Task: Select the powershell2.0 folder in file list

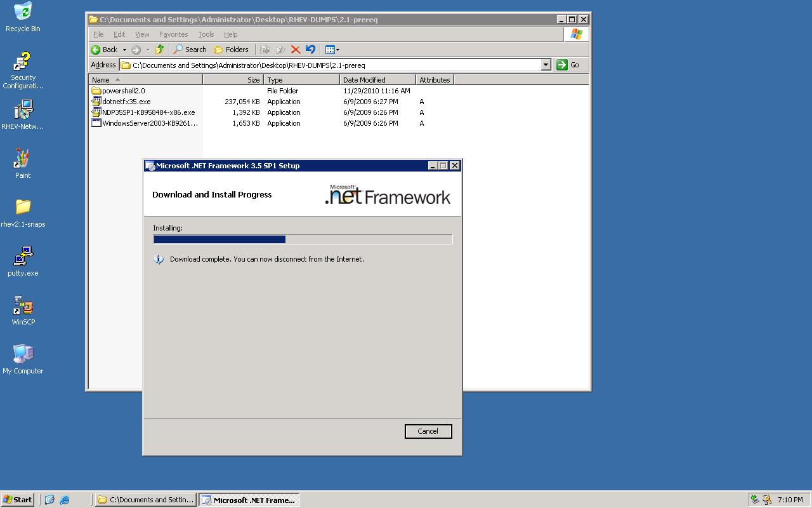Action: point(123,91)
